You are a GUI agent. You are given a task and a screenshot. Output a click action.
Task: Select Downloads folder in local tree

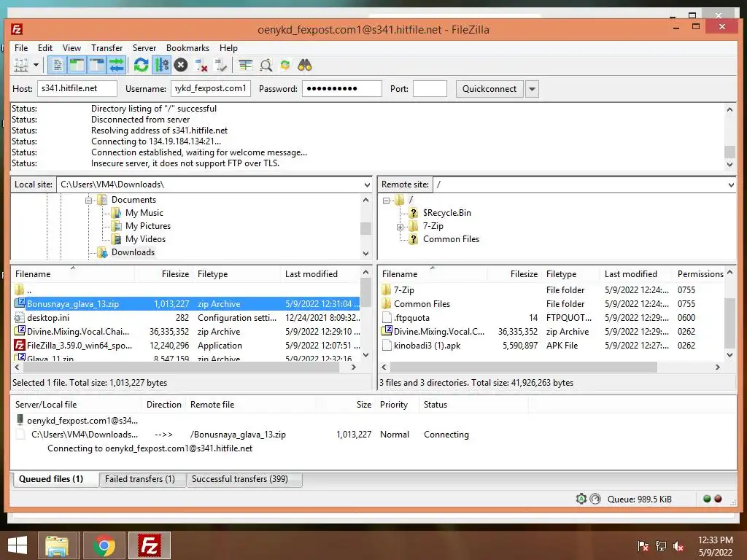133,252
